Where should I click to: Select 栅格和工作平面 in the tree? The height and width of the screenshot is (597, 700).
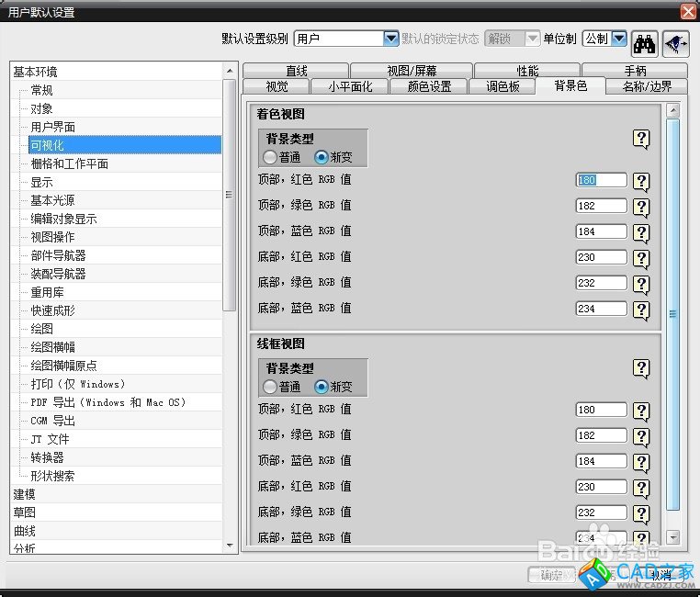[70, 163]
